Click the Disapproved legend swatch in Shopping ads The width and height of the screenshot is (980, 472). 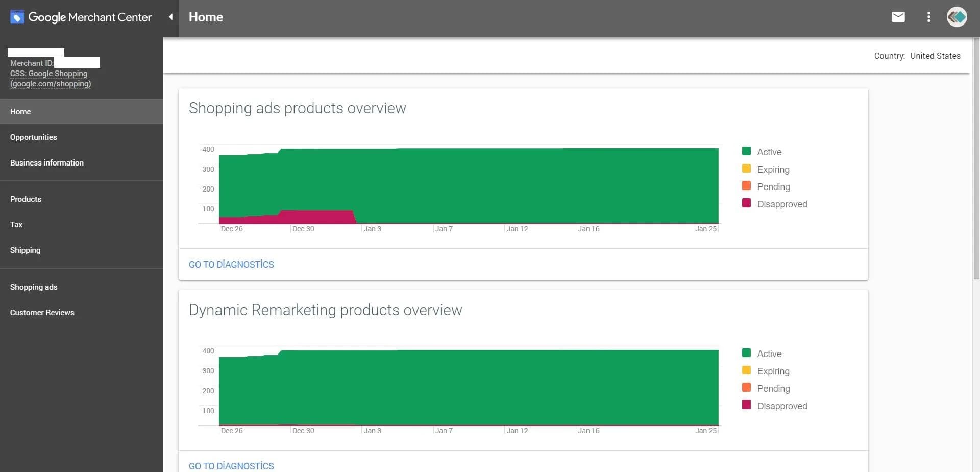coord(746,203)
